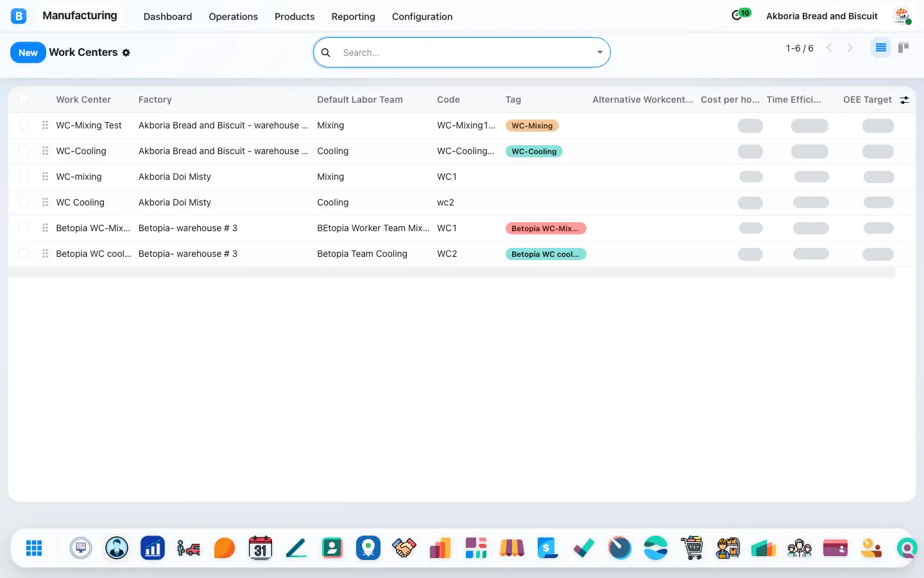
Task: Click the red Betopia WC-Mix tag
Action: pos(545,229)
